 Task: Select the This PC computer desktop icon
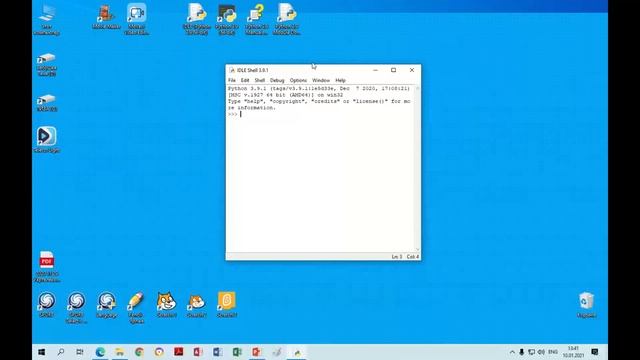47,20
